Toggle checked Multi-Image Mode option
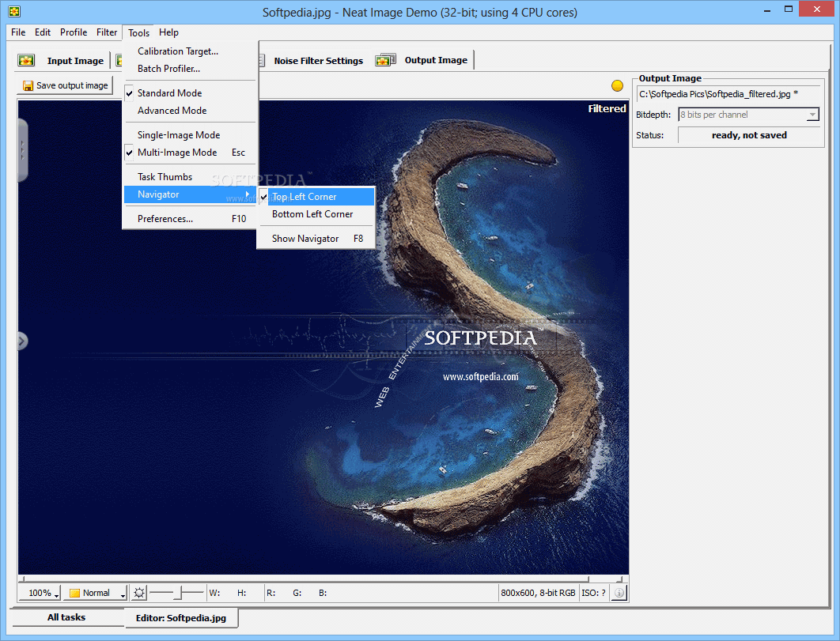 [190, 153]
